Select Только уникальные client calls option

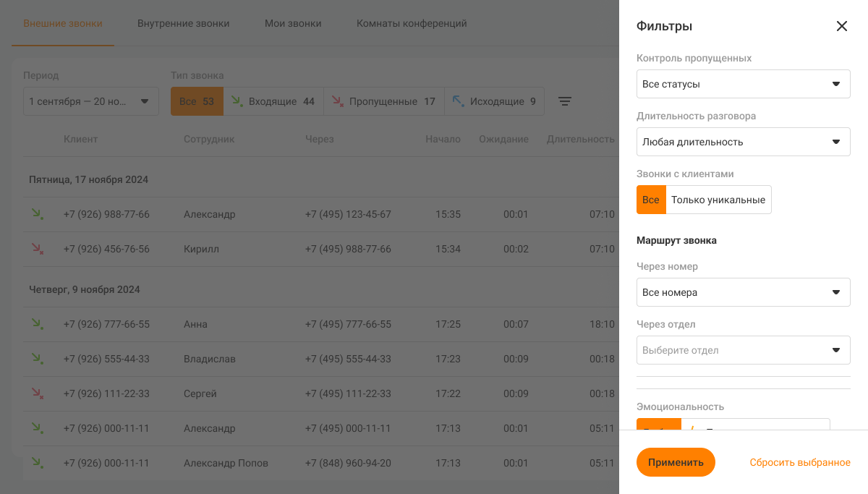[718, 200]
